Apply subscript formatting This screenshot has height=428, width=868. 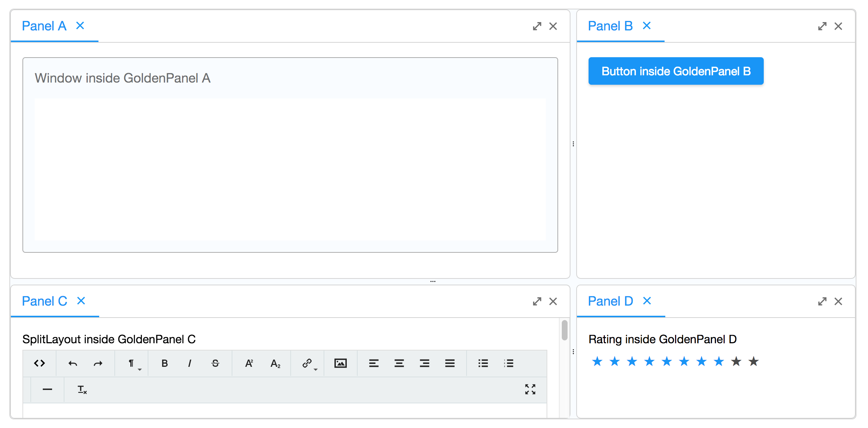pyautogui.click(x=275, y=363)
